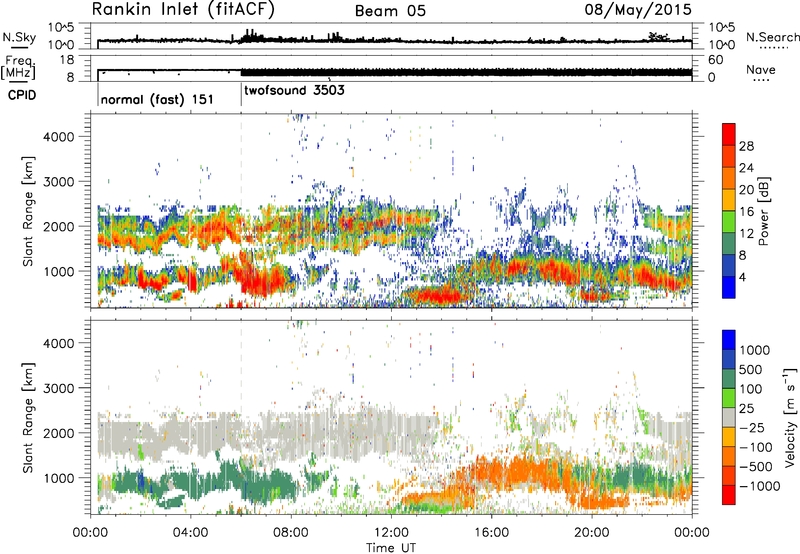Click the '16:00' time axis label
The height and width of the screenshot is (554, 800).
(x=491, y=533)
